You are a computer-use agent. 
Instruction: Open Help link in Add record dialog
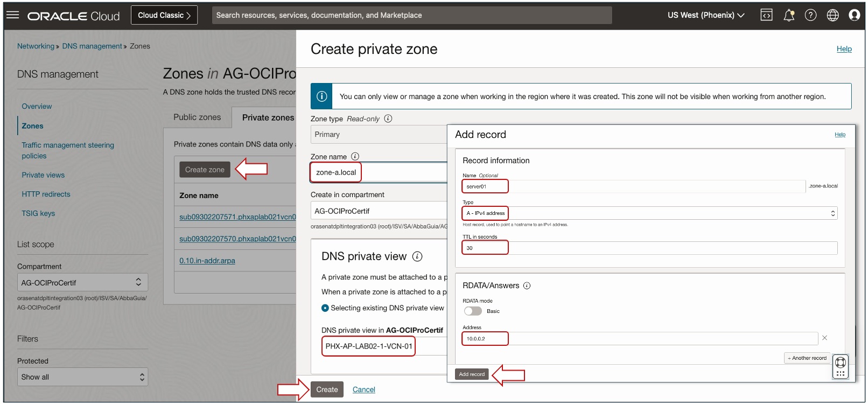[840, 135]
